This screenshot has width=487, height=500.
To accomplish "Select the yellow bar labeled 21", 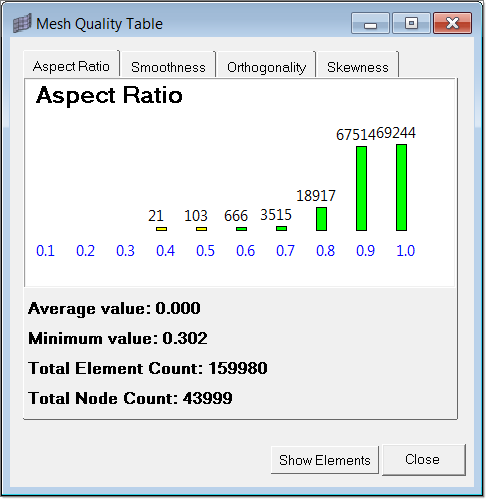I will point(161,229).
